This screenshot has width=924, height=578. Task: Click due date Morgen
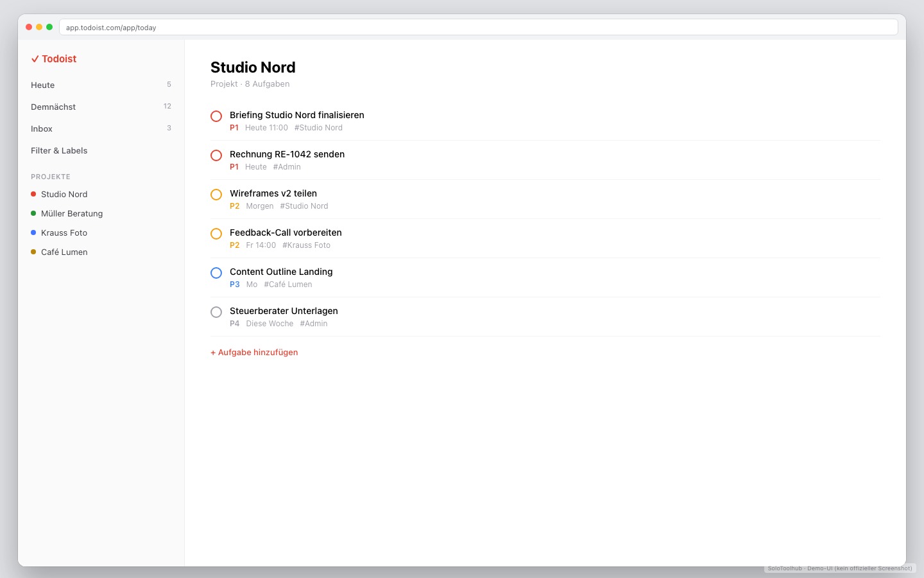click(260, 206)
